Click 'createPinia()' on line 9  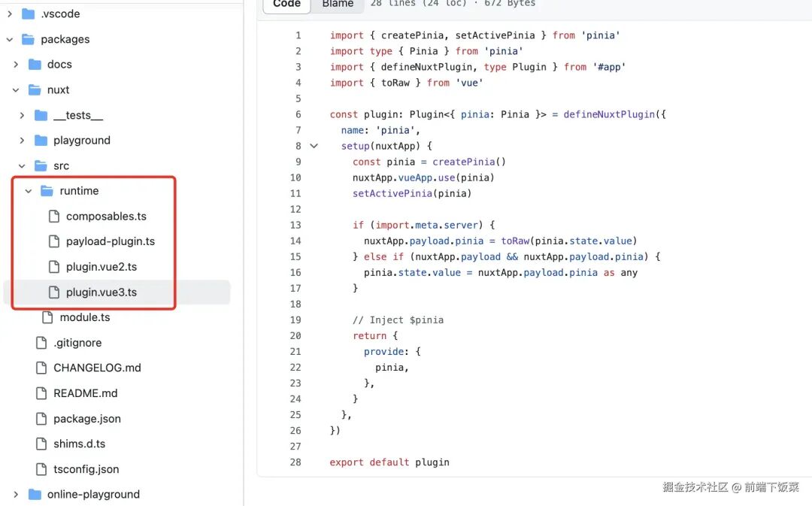(x=469, y=162)
